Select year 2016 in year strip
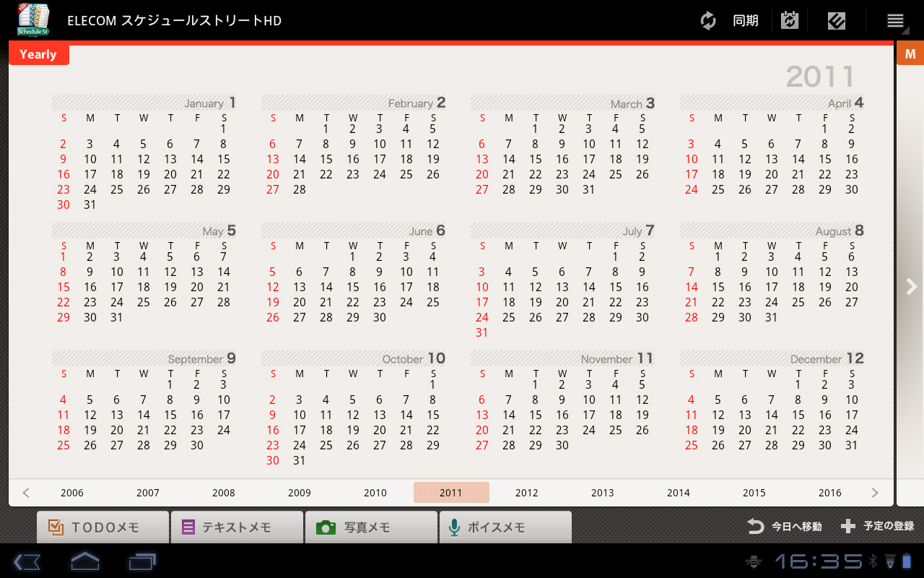 [x=830, y=493]
